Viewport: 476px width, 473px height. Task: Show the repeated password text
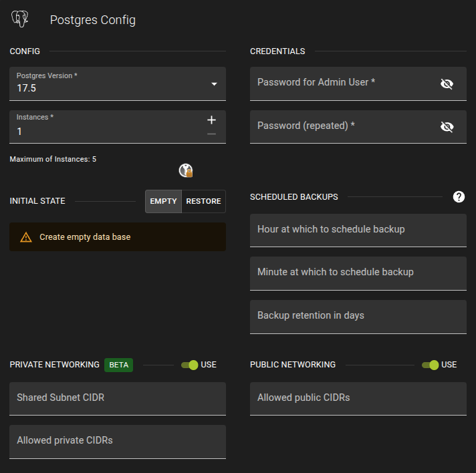[x=447, y=127]
